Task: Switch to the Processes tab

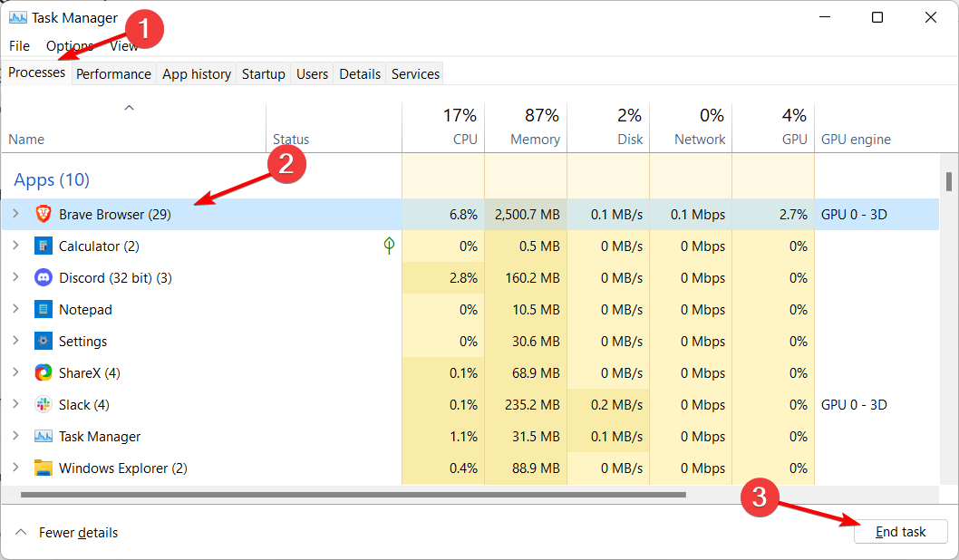Action: coord(36,72)
